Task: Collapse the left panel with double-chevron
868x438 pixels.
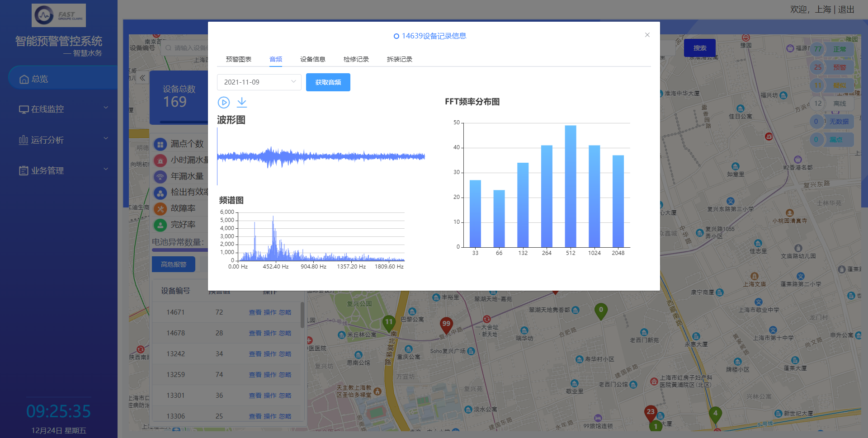Action: (142, 78)
